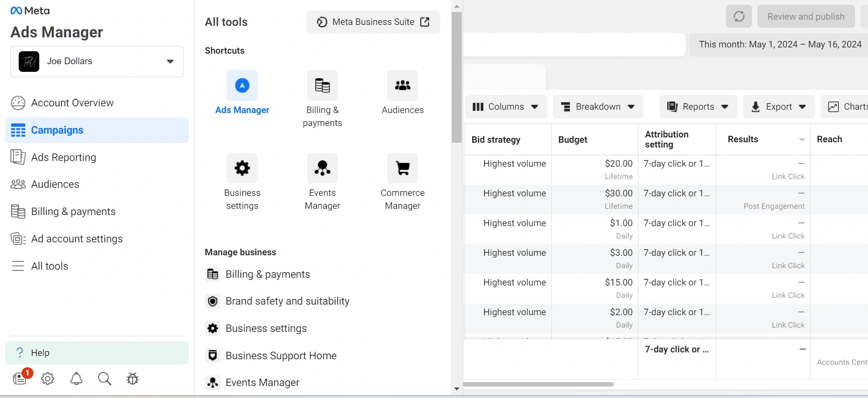Viewport: 868px width, 398px height.
Task: Toggle the All tools menu item
Action: pos(97,266)
